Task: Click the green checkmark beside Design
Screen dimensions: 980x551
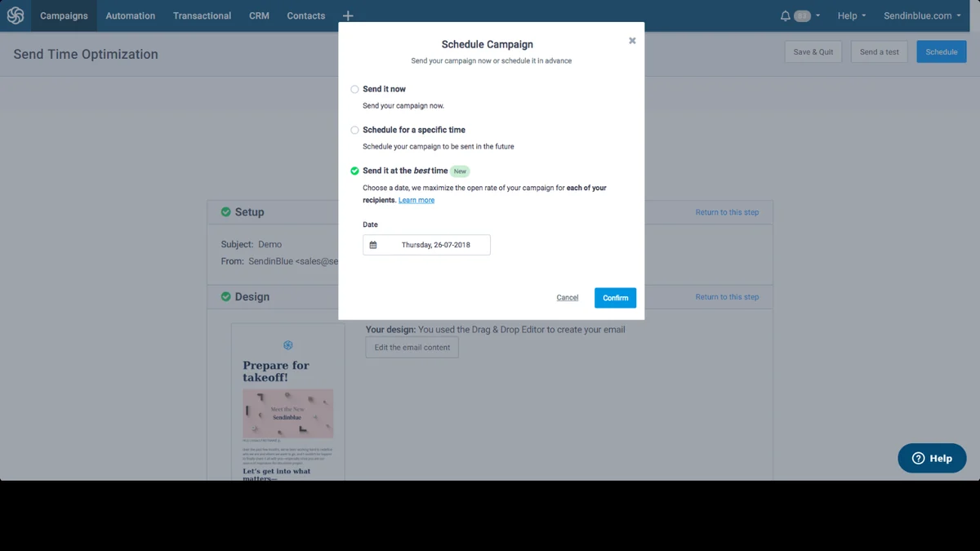Action: tap(225, 296)
